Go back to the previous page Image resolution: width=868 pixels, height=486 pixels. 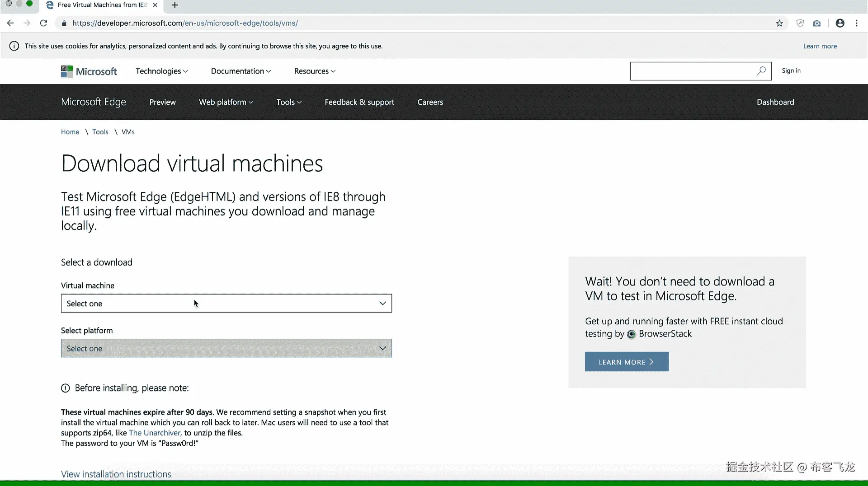(10, 23)
